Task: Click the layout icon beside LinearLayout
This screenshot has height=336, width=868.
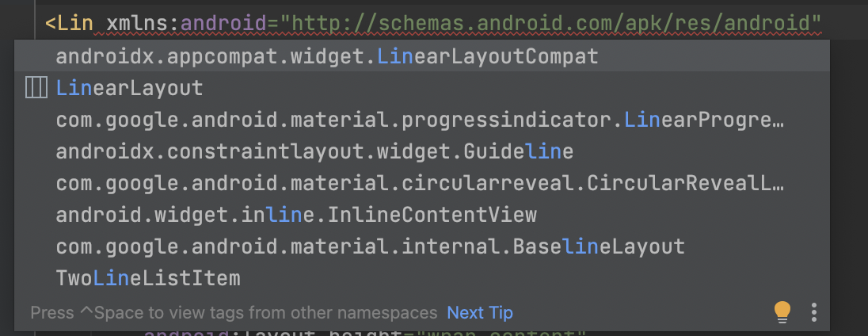Action: click(36, 88)
